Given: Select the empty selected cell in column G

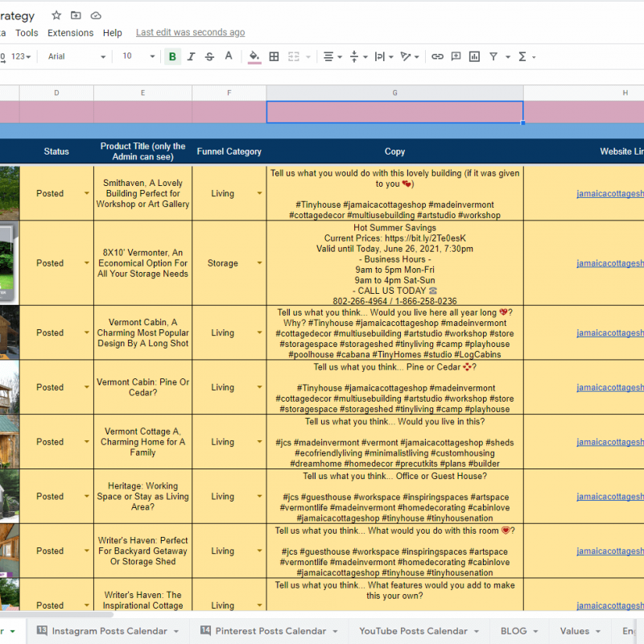Looking at the screenshot, I should coord(394,112).
